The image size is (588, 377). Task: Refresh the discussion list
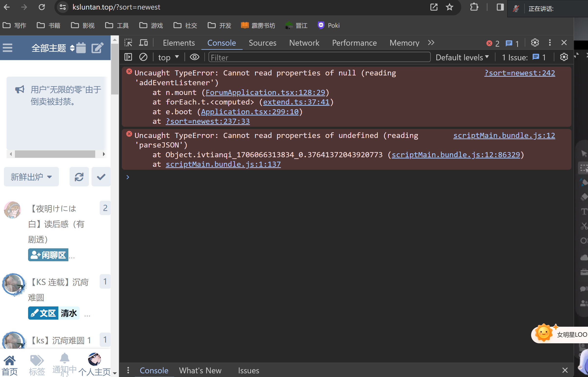[x=79, y=177]
